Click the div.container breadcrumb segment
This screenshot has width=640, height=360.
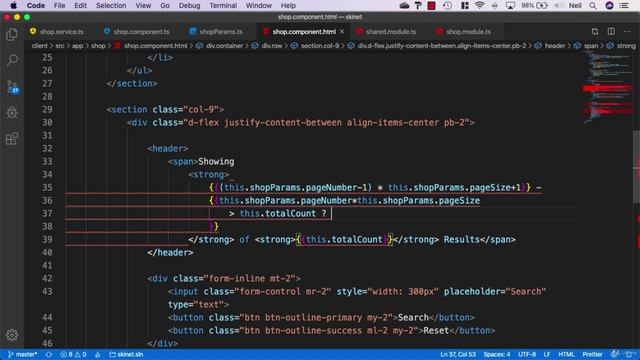tap(224, 46)
